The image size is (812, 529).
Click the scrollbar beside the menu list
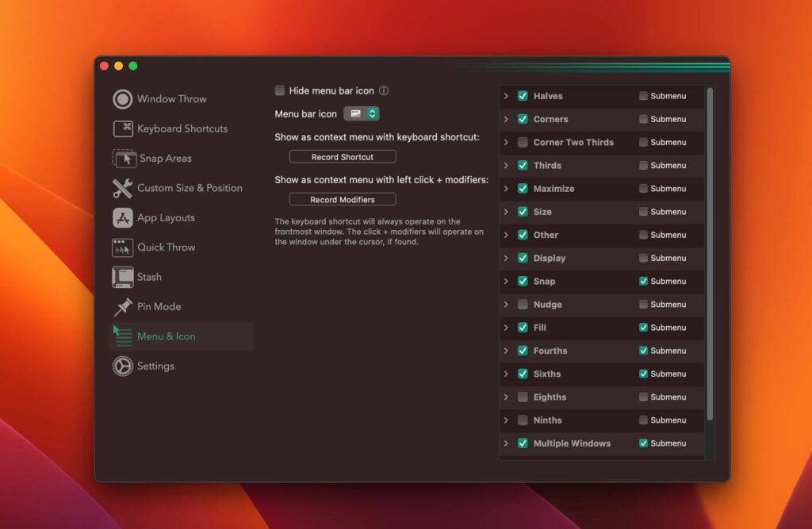click(710, 238)
